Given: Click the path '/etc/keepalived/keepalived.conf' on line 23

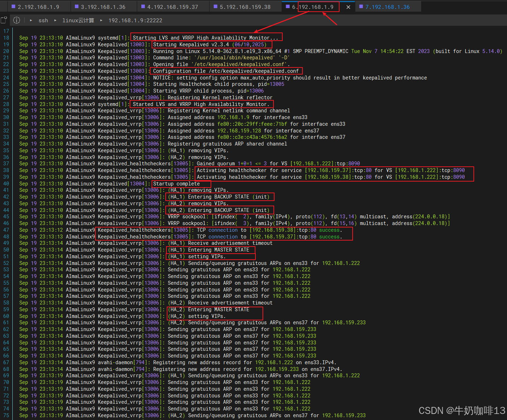Looking at the screenshot, I should tap(254, 71).
